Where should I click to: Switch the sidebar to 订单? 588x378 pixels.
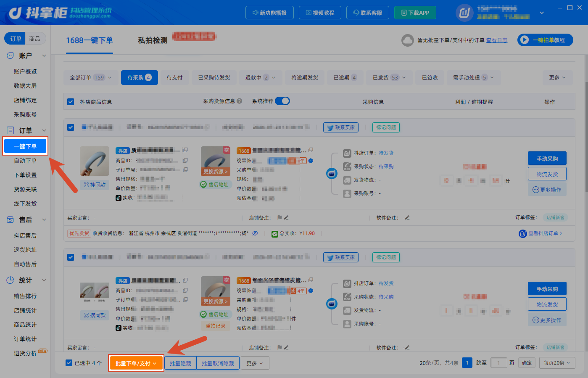click(x=16, y=39)
